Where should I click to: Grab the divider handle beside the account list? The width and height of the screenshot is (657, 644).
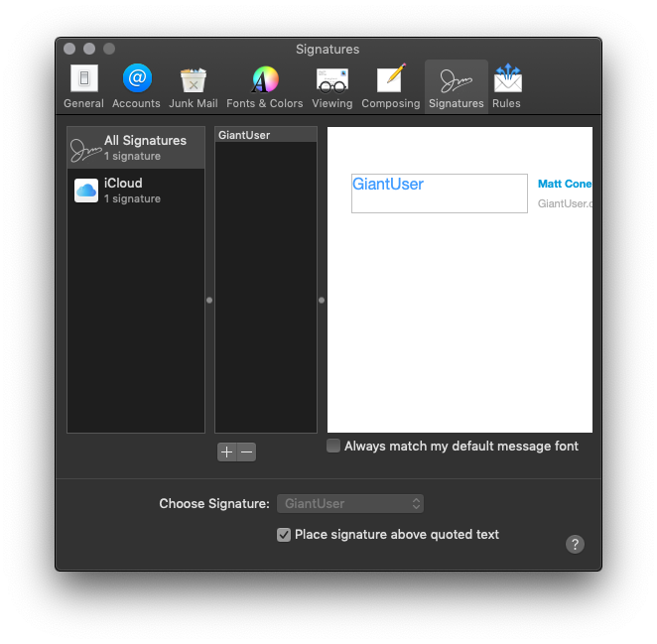pyautogui.click(x=209, y=300)
